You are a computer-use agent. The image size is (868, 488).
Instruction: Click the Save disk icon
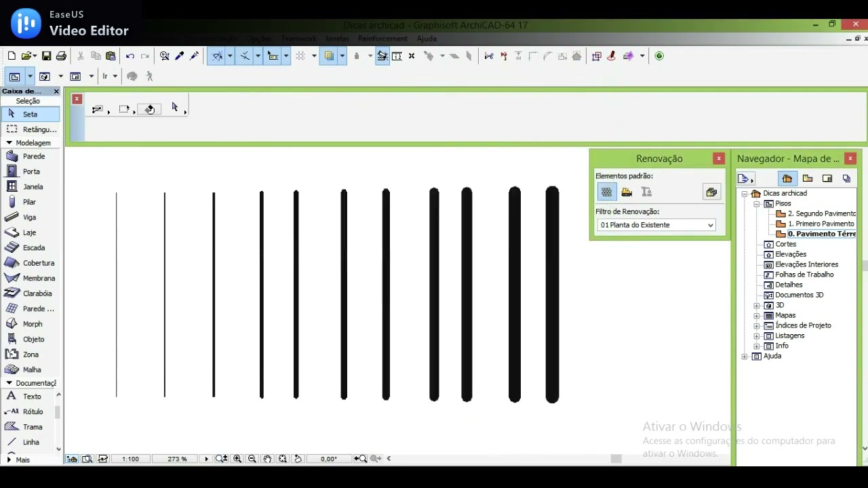(46, 56)
